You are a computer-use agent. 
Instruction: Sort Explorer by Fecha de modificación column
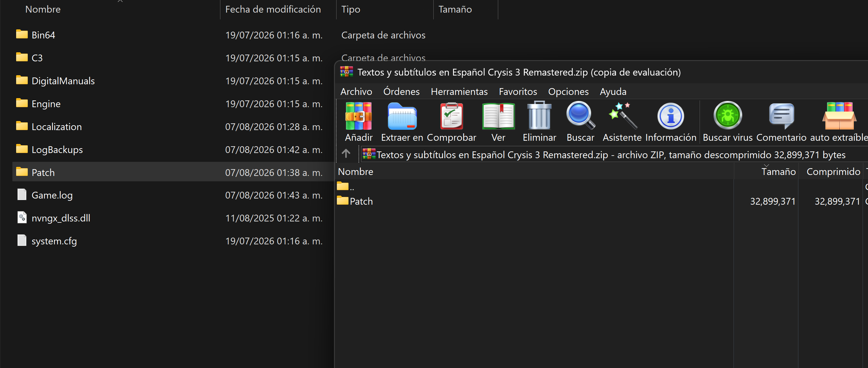273,9
